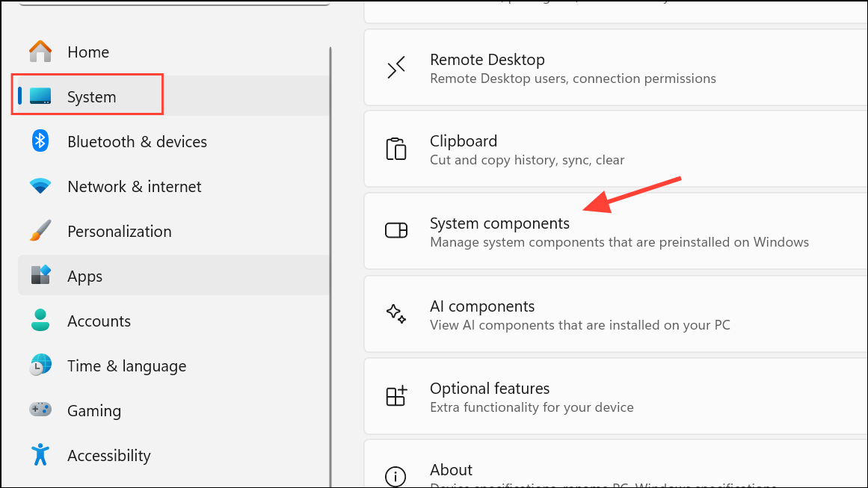Select the System display icon
The width and height of the screenshot is (868, 488).
[x=40, y=95]
